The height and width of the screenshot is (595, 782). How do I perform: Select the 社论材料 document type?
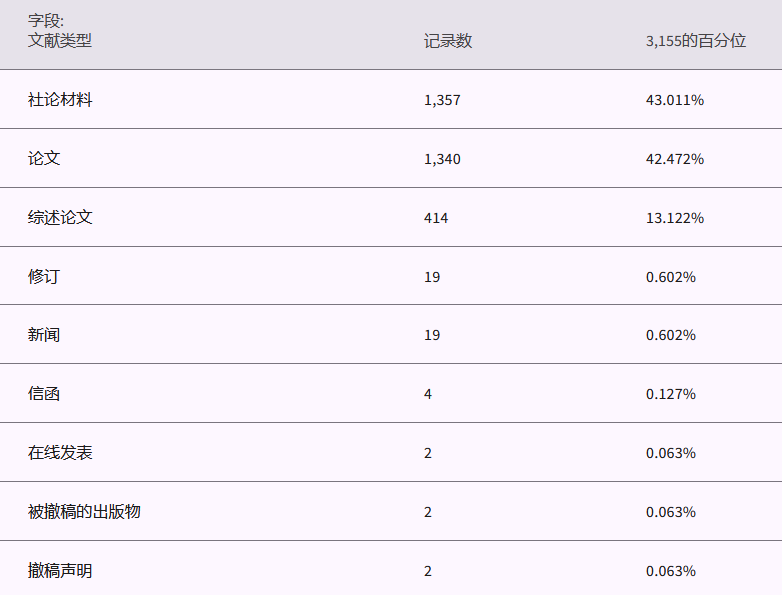(60, 100)
